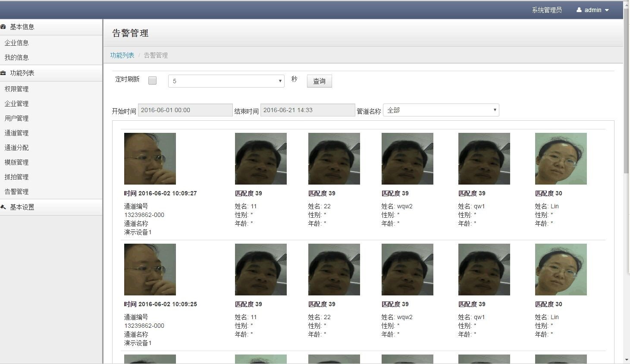
Task: Go to 通道分配 in the sidebar
Action: (x=17, y=147)
